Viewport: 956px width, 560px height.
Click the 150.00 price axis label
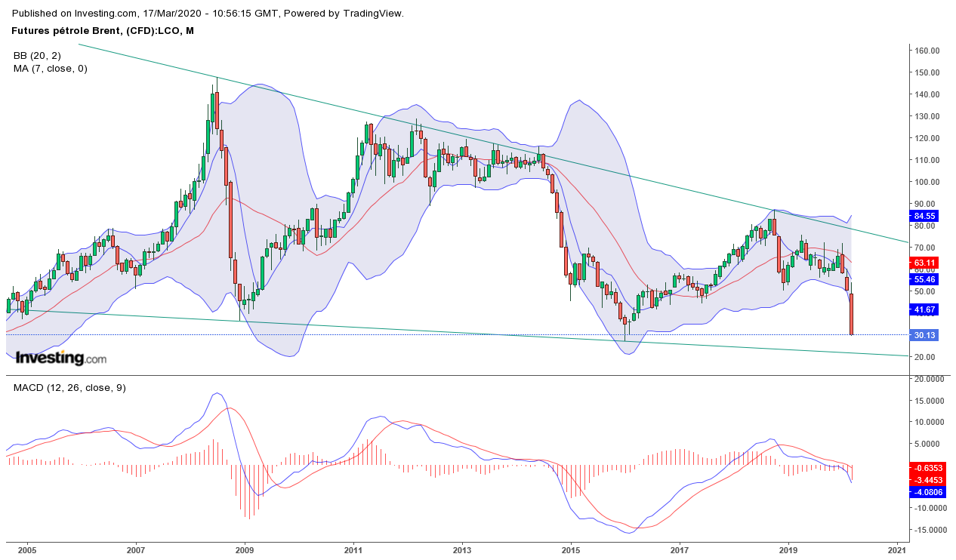pos(927,72)
